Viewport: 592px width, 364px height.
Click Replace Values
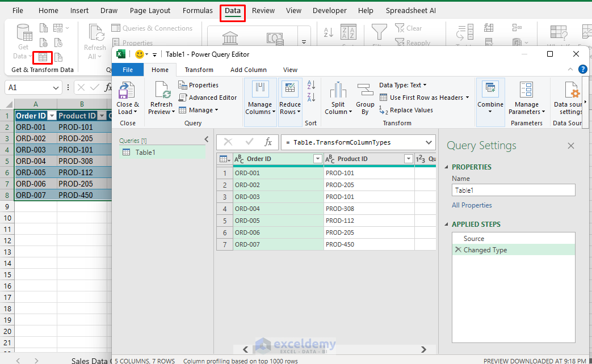pyautogui.click(x=406, y=110)
